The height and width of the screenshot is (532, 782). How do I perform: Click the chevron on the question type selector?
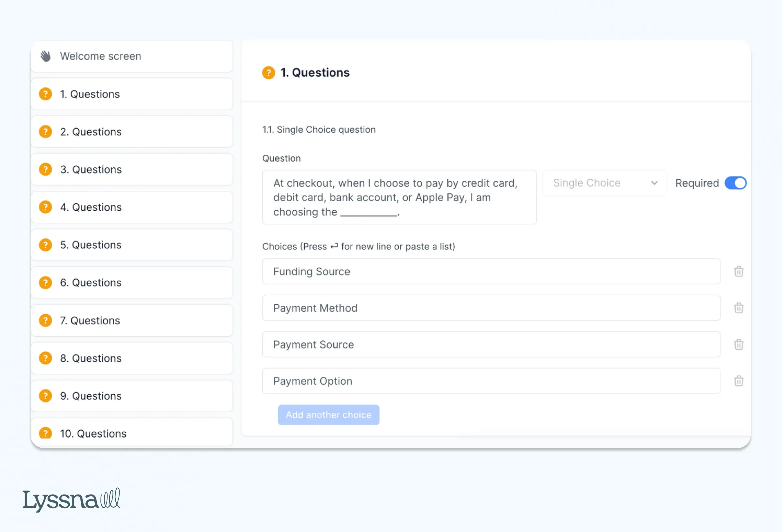click(654, 183)
